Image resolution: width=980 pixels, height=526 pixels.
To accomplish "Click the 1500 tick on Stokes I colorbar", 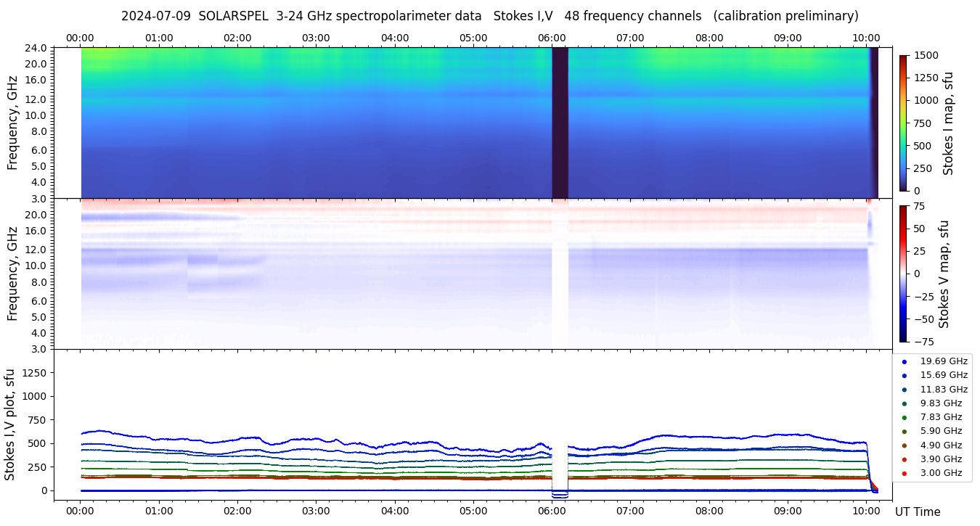I will pyautogui.click(x=926, y=55).
